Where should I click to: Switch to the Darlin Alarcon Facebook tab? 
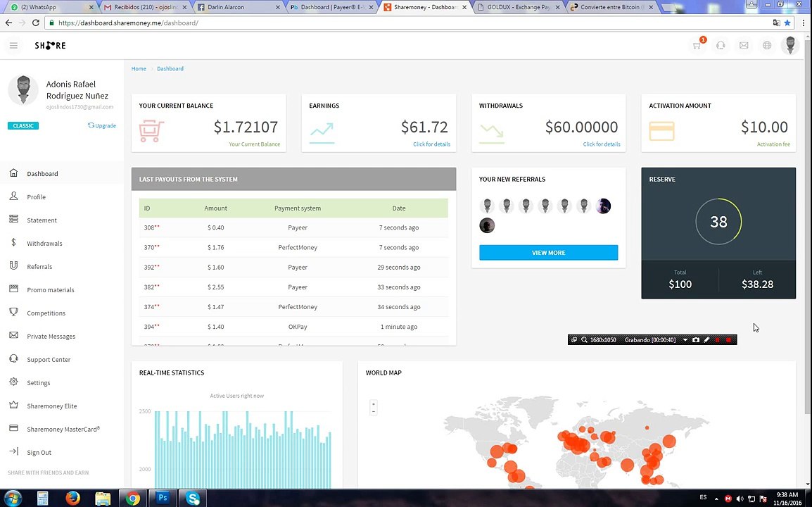pos(239,7)
